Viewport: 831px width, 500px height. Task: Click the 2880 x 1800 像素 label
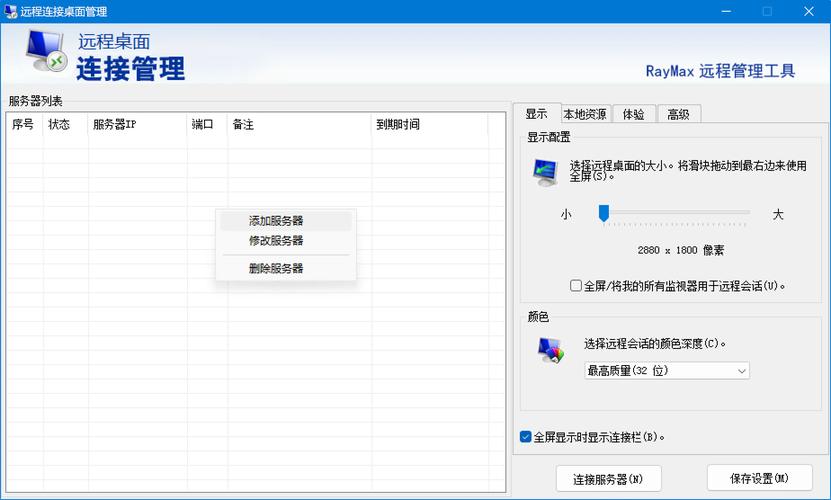(x=680, y=250)
